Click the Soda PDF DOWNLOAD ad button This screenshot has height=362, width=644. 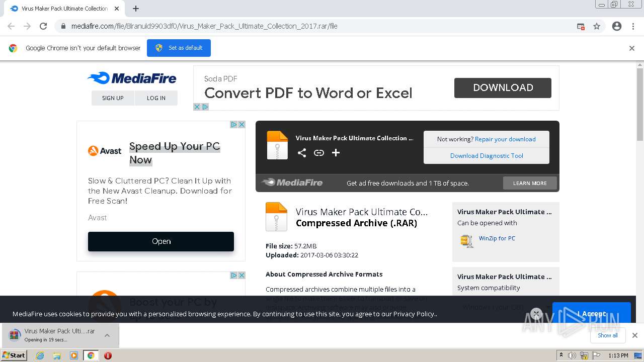click(503, 87)
